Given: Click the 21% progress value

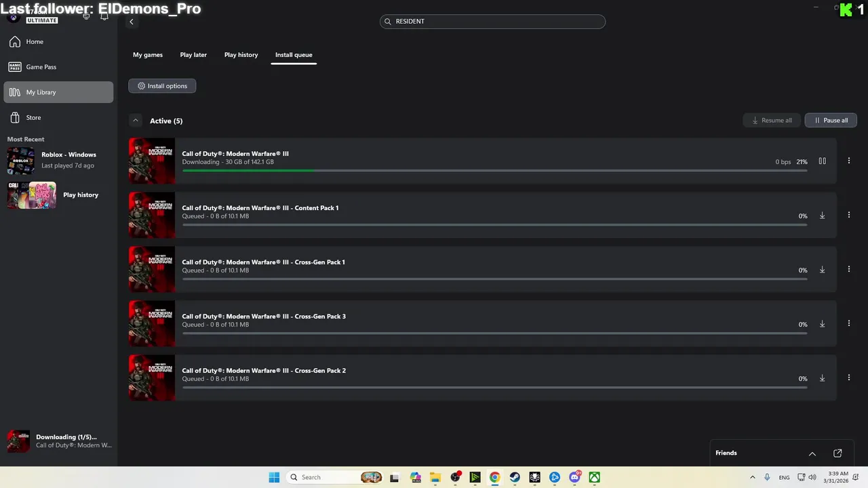Looking at the screenshot, I should point(802,162).
